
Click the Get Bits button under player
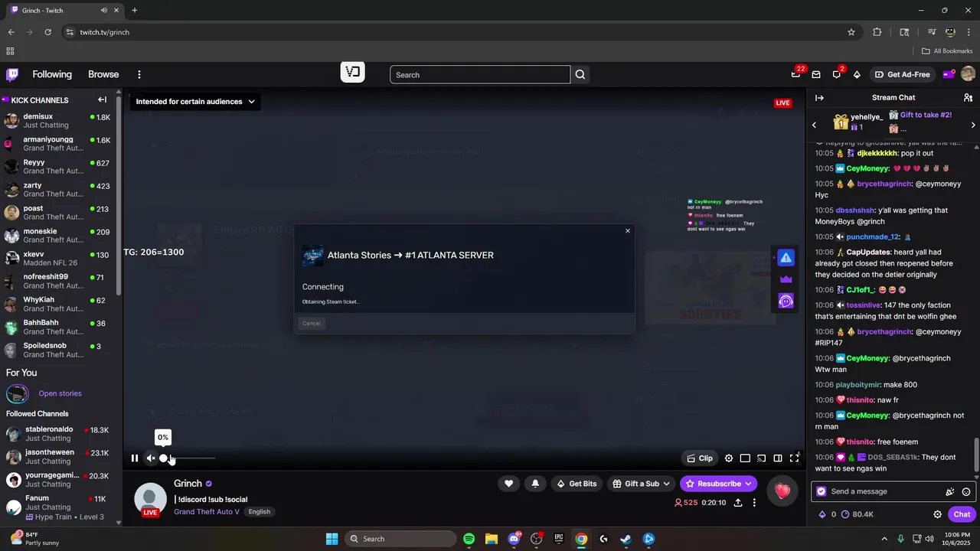tap(577, 484)
